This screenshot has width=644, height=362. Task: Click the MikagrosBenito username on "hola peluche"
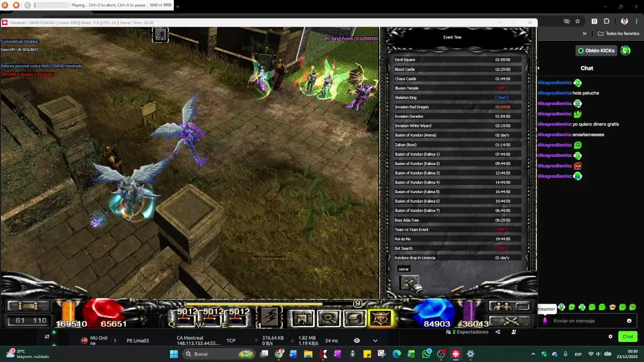click(553, 93)
